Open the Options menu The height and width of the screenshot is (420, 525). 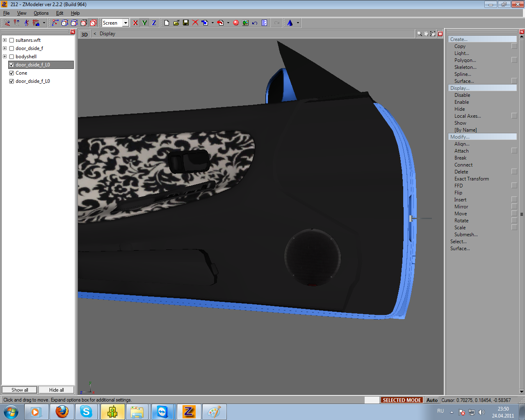(x=41, y=13)
